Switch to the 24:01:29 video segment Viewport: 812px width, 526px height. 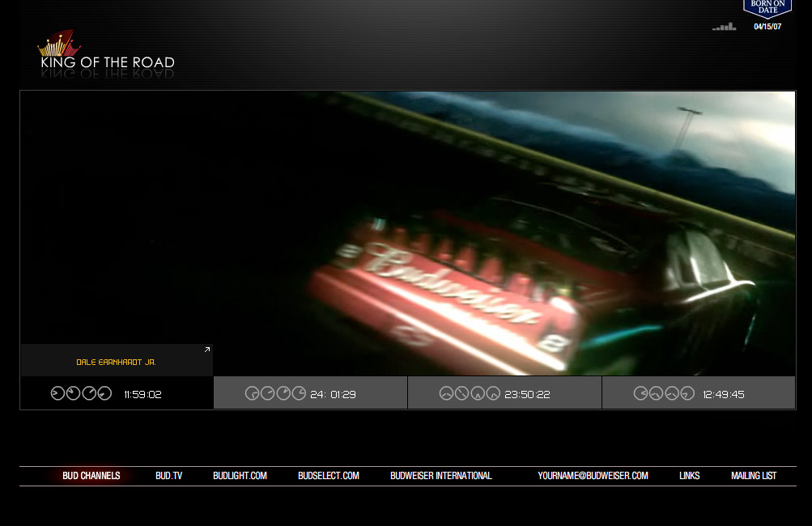333,395
